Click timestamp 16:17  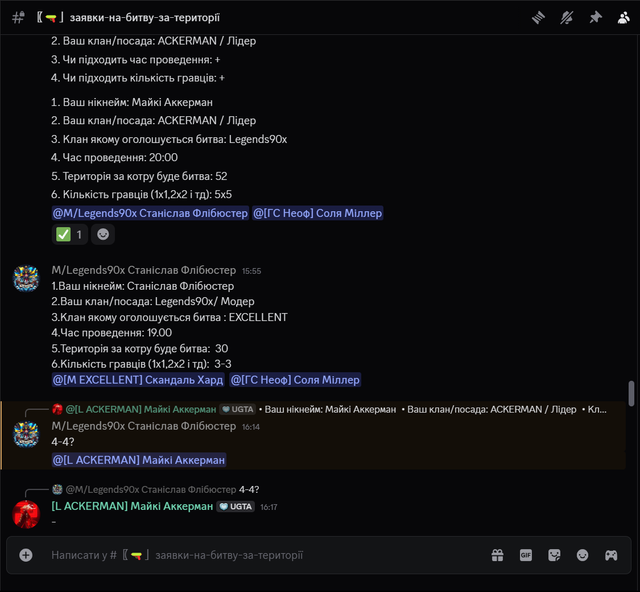pyautogui.click(x=269, y=507)
